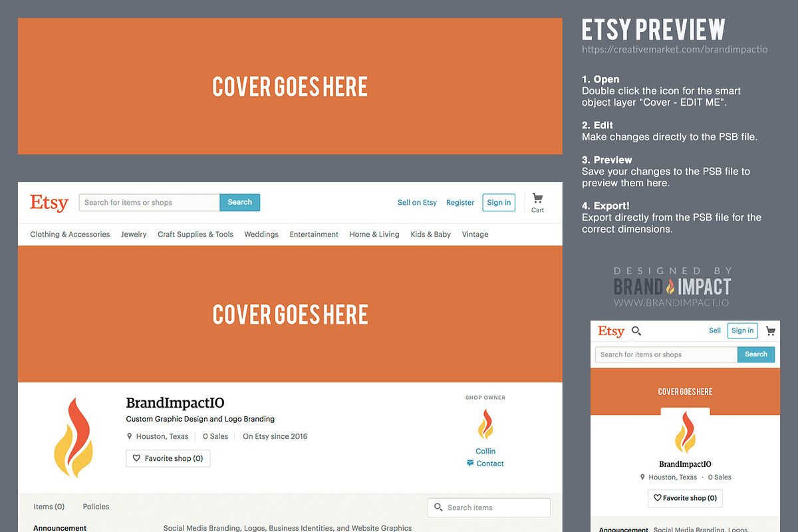Open the Cart icon in desktop header
This screenshot has width=798, height=532.
pyautogui.click(x=537, y=198)
